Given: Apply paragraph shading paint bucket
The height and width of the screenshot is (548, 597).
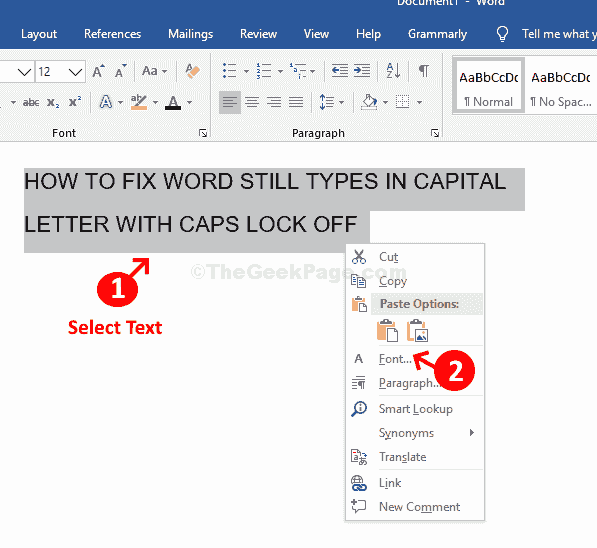Looking at the screenshot, I should (369, 102).
